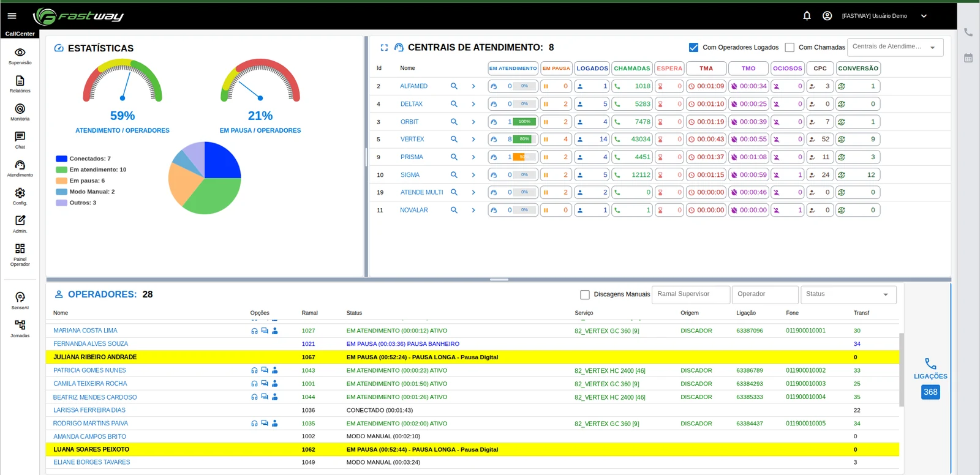Enable the Discagens Manuais checkbox
The width and height of the screenshot is (980, 475).
pyautogui.click(x=585, y=295)
